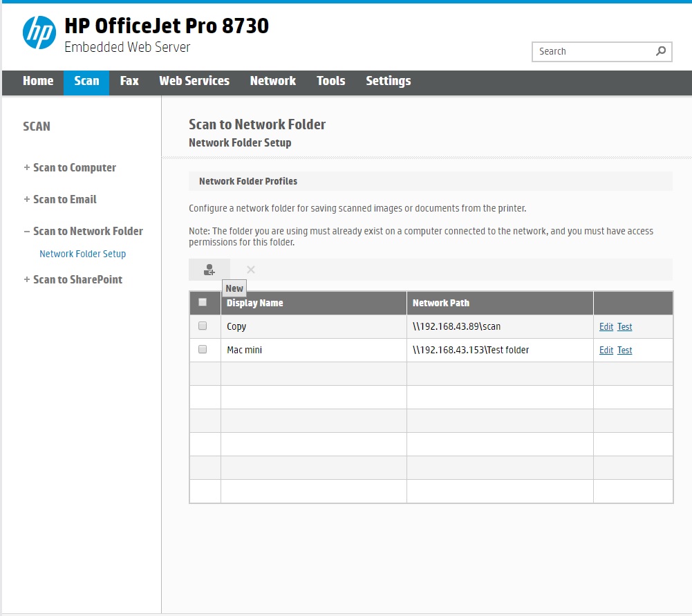Click the Mac mini display name cell
This screenshot has width=692, height=616.
[x=313, y=350]
